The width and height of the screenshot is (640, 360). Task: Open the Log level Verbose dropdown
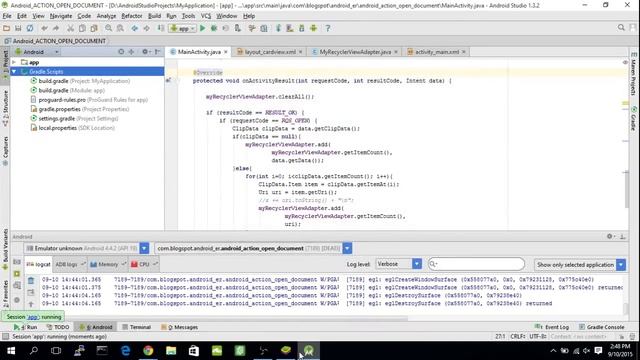point(398,264)
